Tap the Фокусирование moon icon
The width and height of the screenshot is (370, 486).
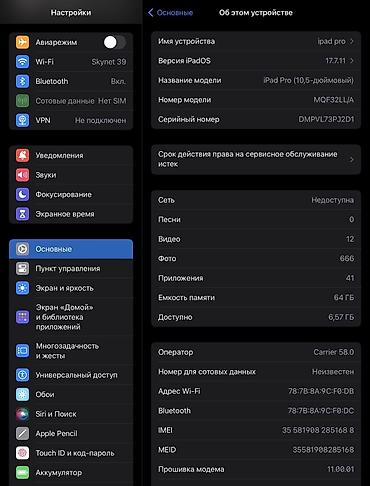tap(22, 194)
